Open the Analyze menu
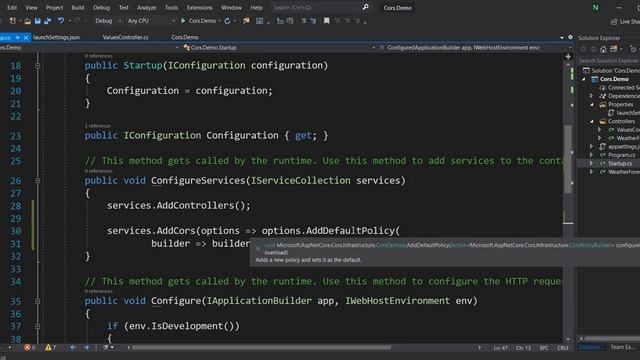This screenshot has width=640, height=360. coord(147,8)
